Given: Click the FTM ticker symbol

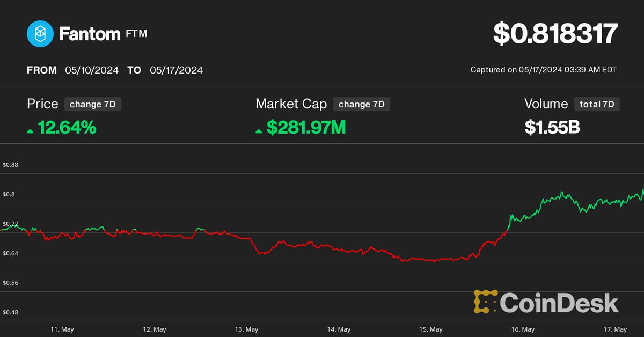Looking at the screenshot, I should tap(136, 34).
